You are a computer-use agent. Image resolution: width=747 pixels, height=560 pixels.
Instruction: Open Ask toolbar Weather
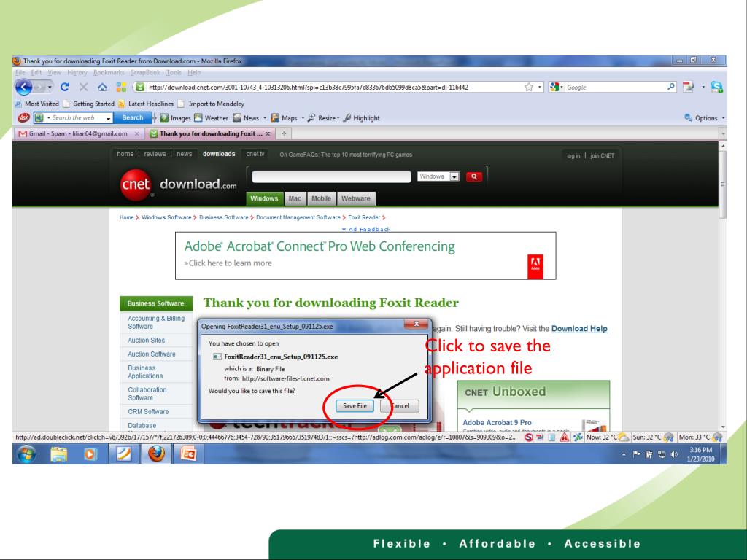coord(211,118)
